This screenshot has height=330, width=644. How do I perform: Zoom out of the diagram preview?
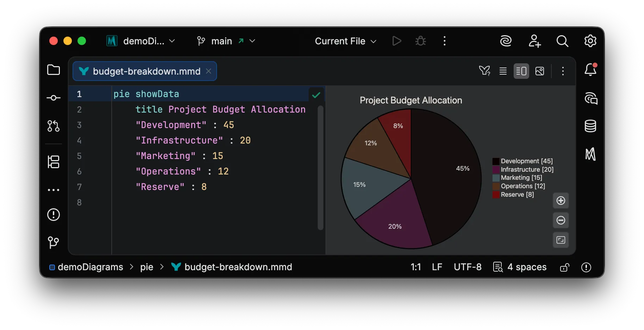[x=561, y=220]
